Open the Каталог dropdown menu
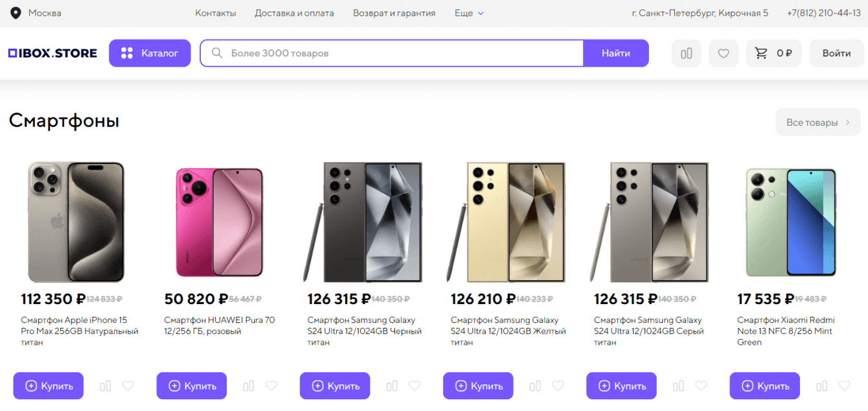868x411 pixels. [150, 53]
